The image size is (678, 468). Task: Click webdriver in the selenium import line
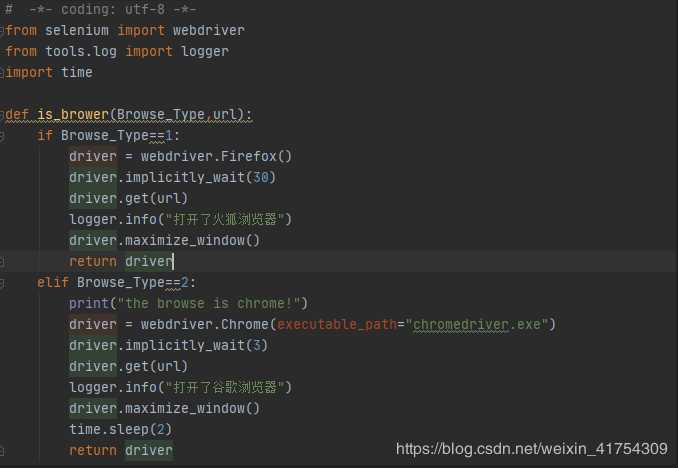(x=208, y=30)
